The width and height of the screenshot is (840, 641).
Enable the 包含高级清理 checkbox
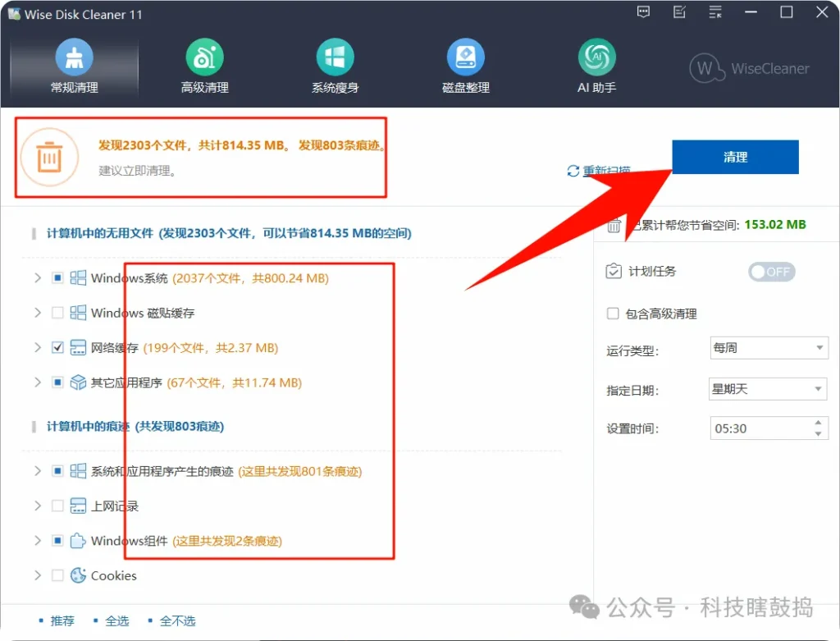613,314
